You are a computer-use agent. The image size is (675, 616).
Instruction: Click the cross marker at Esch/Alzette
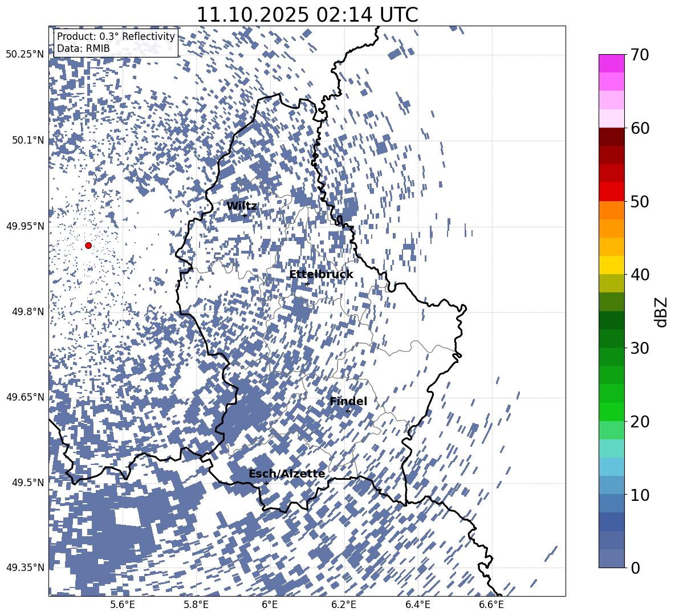click(266, 483)
